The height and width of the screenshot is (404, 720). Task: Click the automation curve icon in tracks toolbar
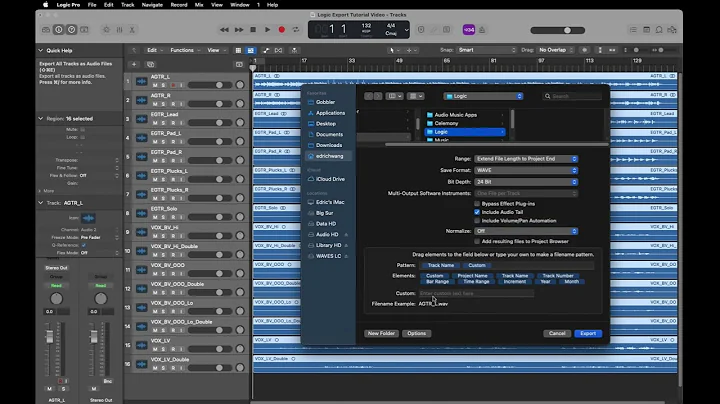point(266,50)
